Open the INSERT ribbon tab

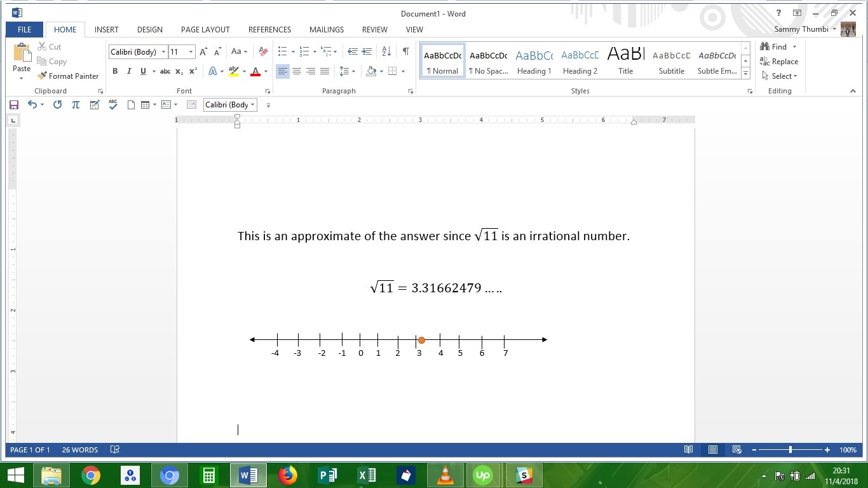click(x=106, y=29)
